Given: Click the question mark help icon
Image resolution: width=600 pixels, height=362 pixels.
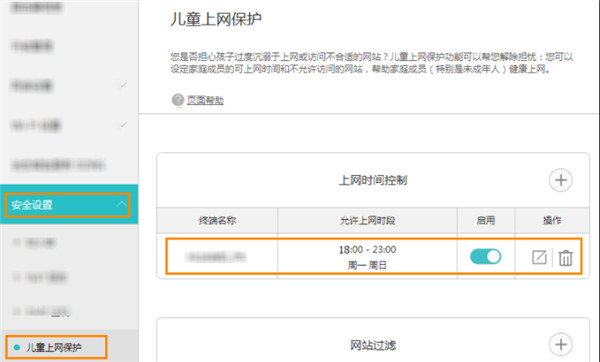Looking at the screenshot, I should click(178, 100).
